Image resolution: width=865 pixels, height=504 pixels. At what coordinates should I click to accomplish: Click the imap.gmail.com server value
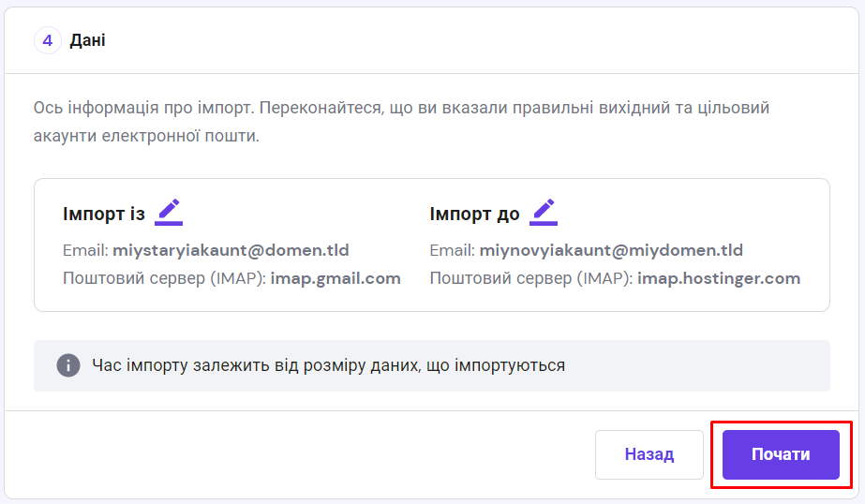pos(336,278)
